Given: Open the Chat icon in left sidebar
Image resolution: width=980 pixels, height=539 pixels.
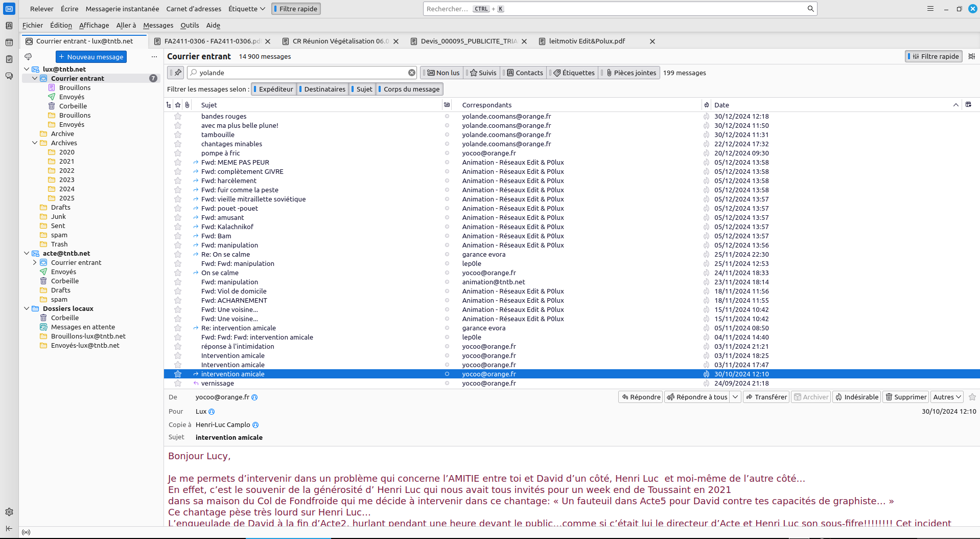Looking at the screenshot, I should pyautogui.click(x=9, y=76).
